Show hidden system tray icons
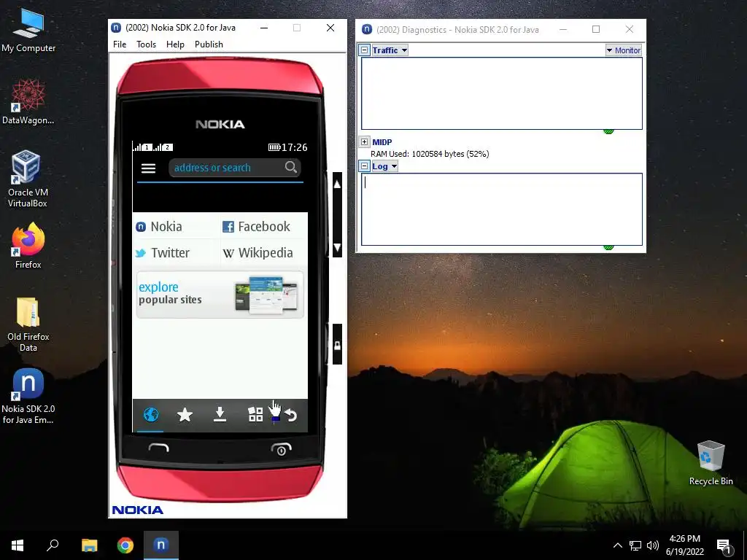Image resolution: width=747 pixels, height=560 pixels. click(x=617, y=545)
